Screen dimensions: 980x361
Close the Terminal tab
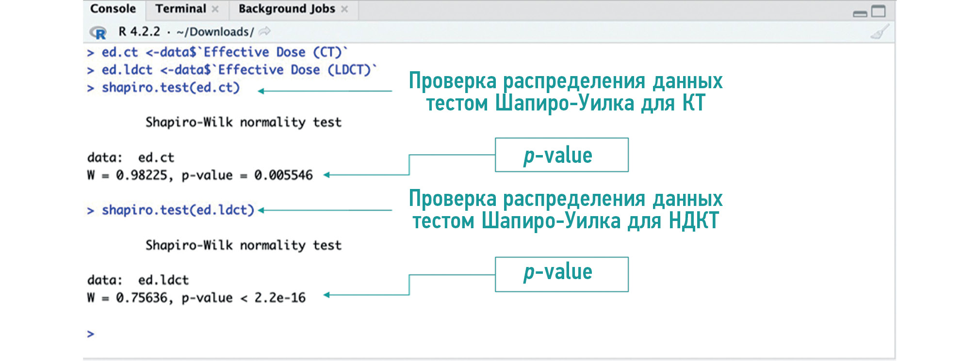215,9
